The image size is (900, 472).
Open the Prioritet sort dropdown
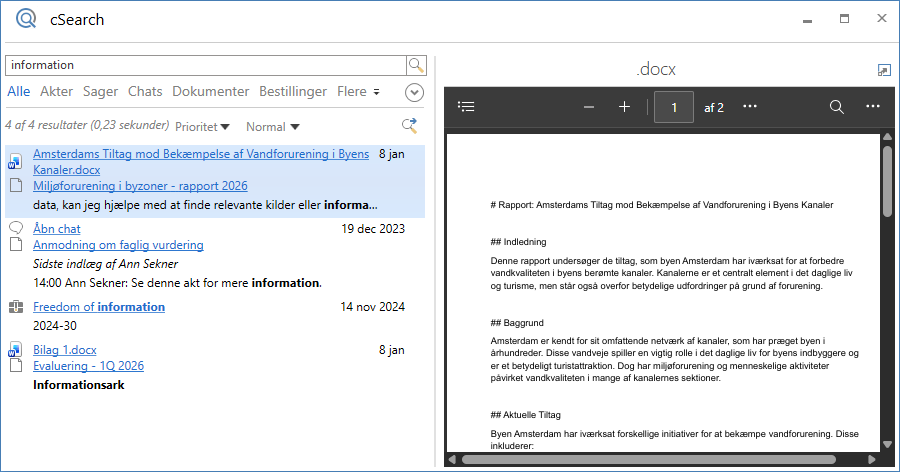202,127
